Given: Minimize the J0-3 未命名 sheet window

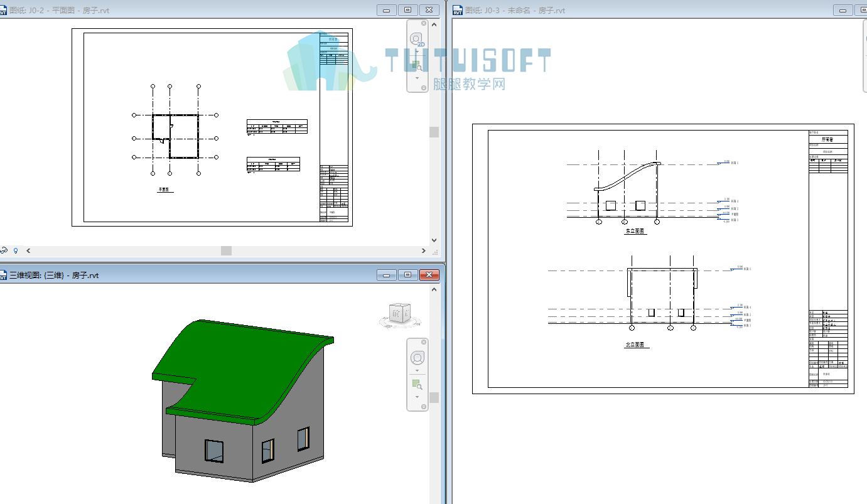Looking at the screenshot, I should [x=843, y=10].
